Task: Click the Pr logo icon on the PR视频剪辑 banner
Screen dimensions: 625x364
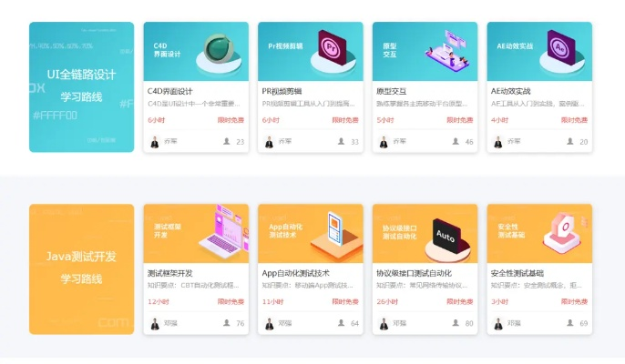Action: 333,48
